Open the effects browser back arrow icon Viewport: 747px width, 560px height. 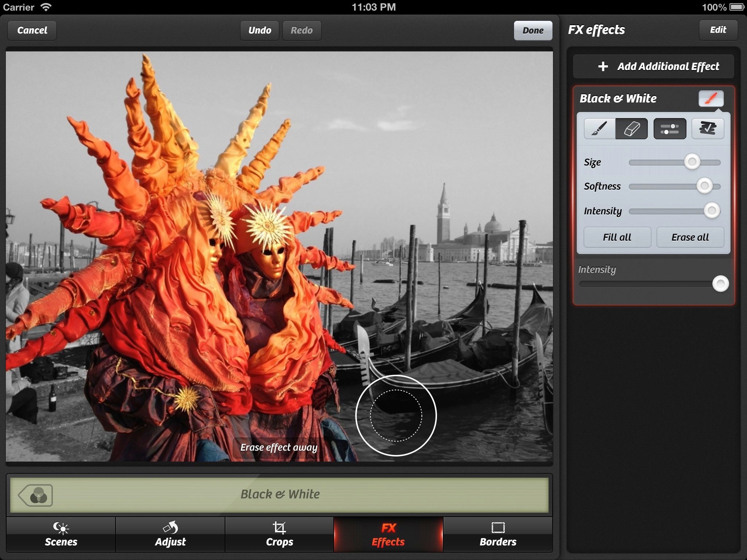[x=35, y=495]
